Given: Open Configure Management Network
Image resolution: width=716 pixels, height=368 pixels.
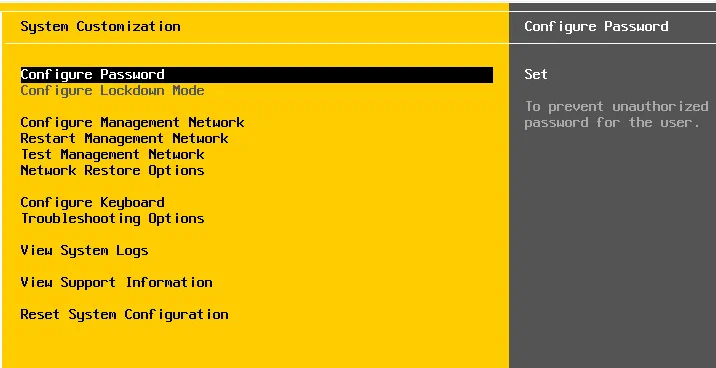Looking at the screenshot, I should [x=132, y=122].
